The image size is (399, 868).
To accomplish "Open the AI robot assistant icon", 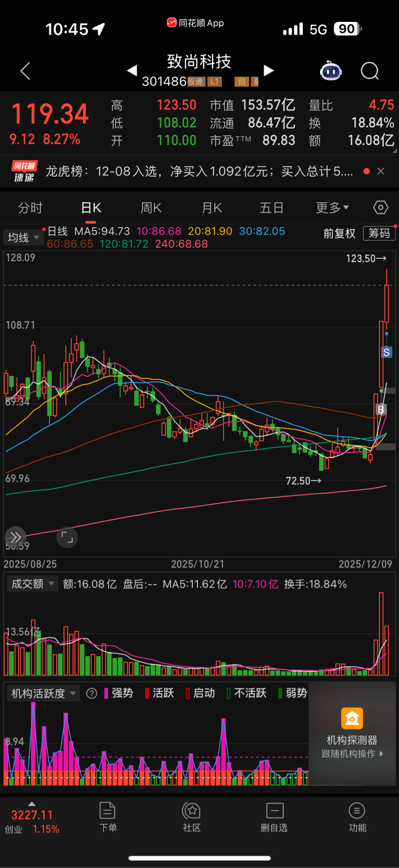I will coord(330,71).
